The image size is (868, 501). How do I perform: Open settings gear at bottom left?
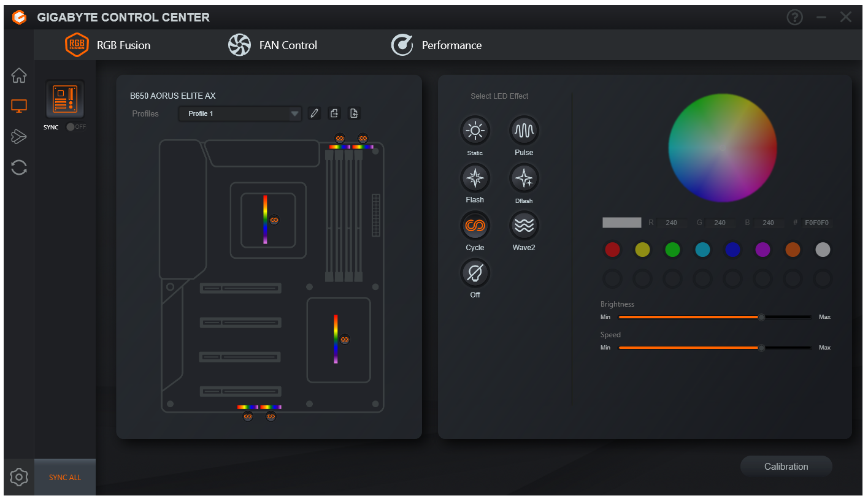point(19,477)
